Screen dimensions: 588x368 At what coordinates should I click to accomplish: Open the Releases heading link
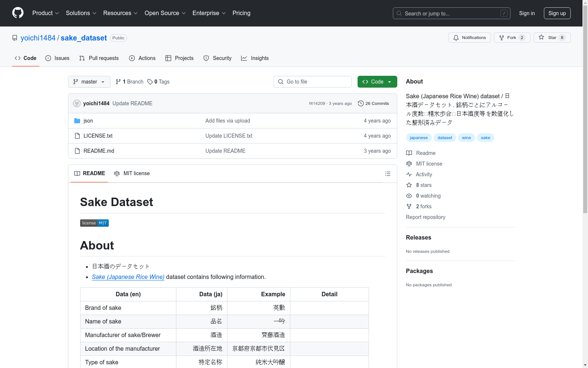pyautogui.click(x=419, y=238)
